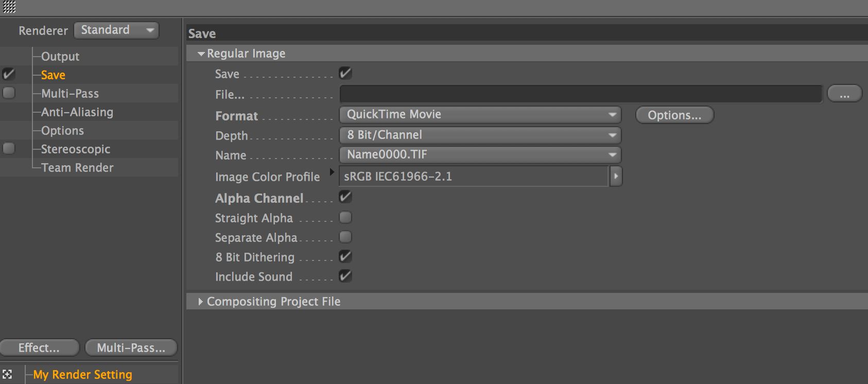Change the Depth 8 Bit/Channel dropdown

[x=480, y=135]
